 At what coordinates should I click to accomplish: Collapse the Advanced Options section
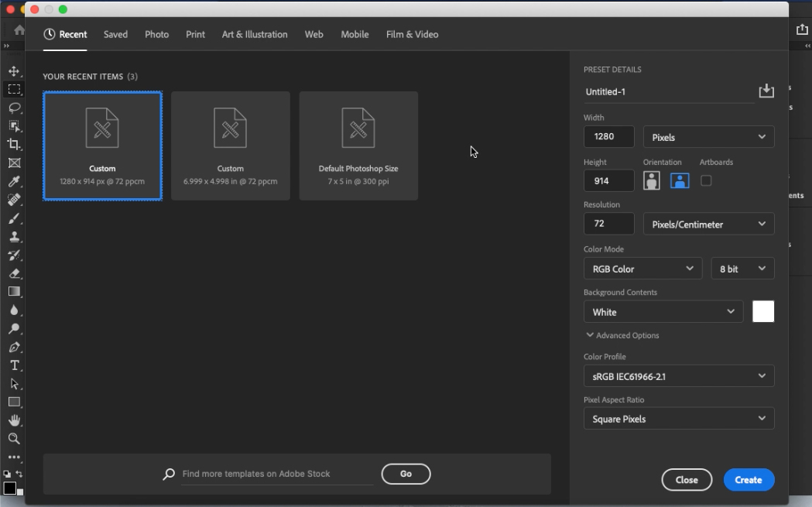[x=622, y=335]
